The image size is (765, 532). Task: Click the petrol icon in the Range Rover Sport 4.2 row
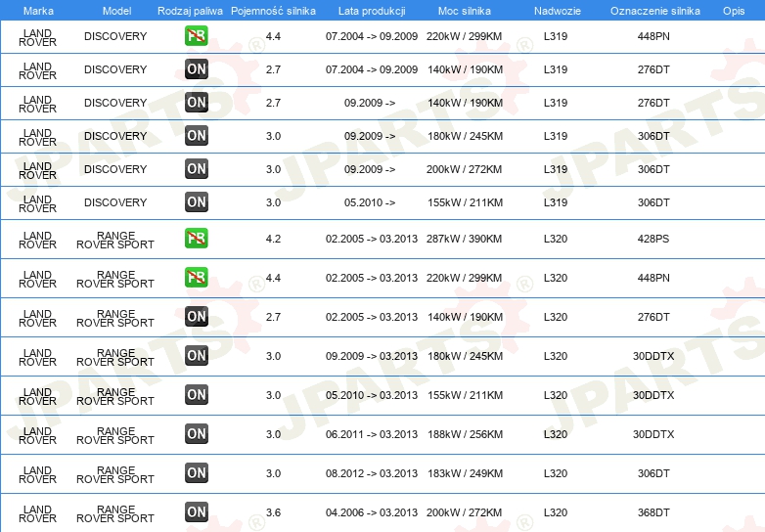pyautogui.click(x=196, y=239)
